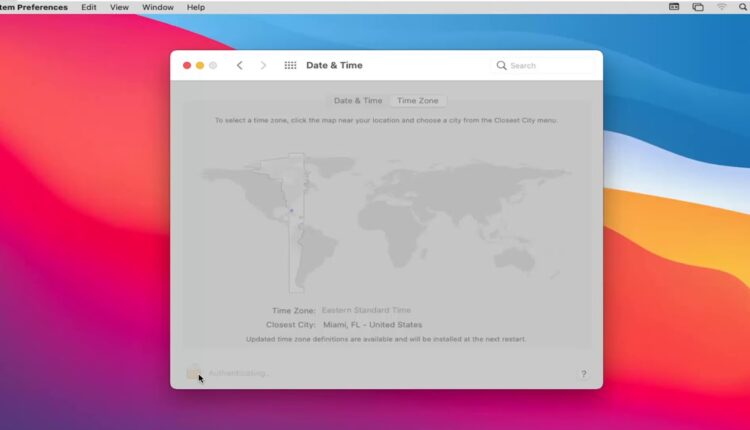Screen dimensions: 750x430
Task: Click the magnifier icon in Search field
Action: pos(501,66)
